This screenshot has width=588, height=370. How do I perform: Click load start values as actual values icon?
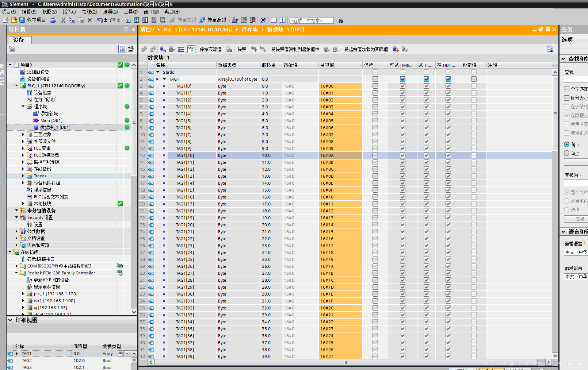tap(396, 49)
